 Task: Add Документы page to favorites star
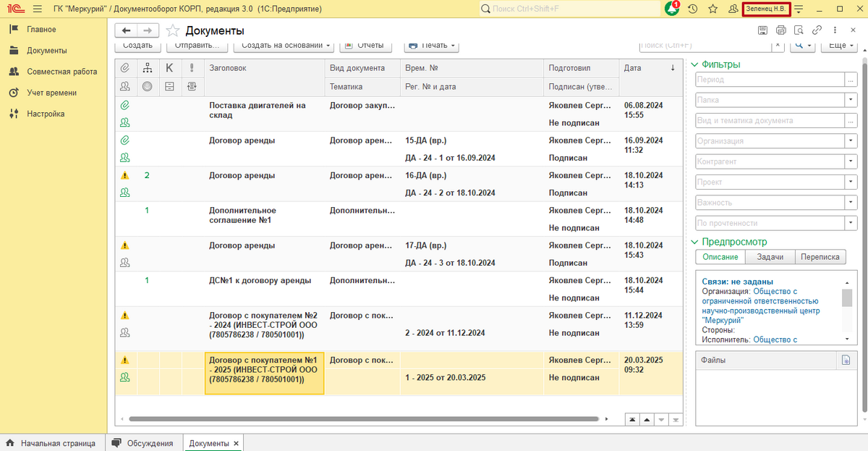tap(172, 30)
